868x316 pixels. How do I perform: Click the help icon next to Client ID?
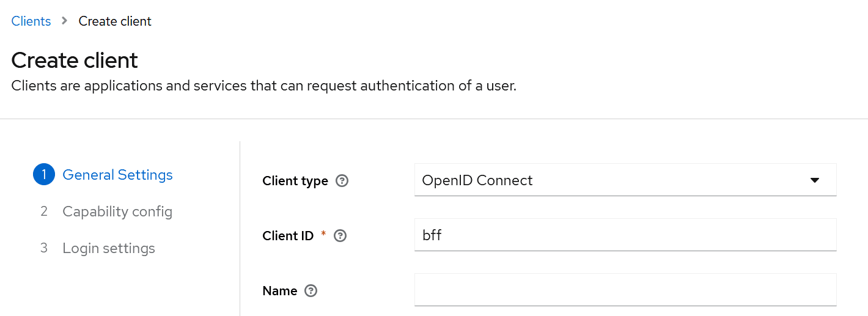(340, 236)
